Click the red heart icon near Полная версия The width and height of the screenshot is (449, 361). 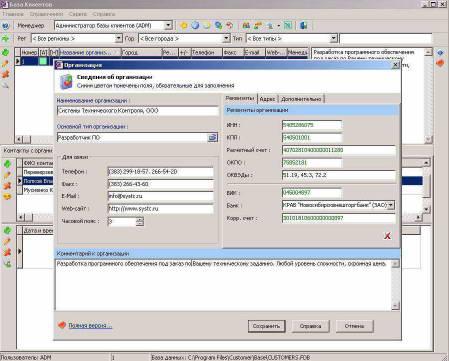point(62,325)
